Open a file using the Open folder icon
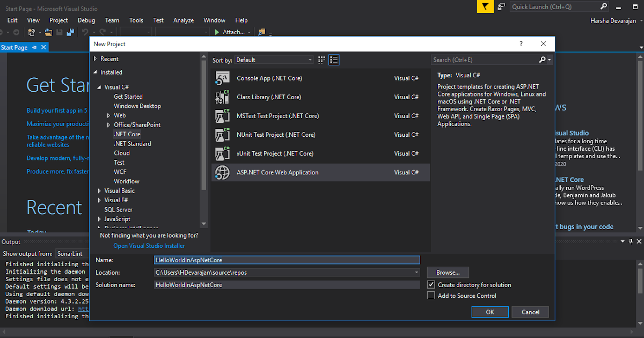644x338 pixels. [x=48, y=32]
